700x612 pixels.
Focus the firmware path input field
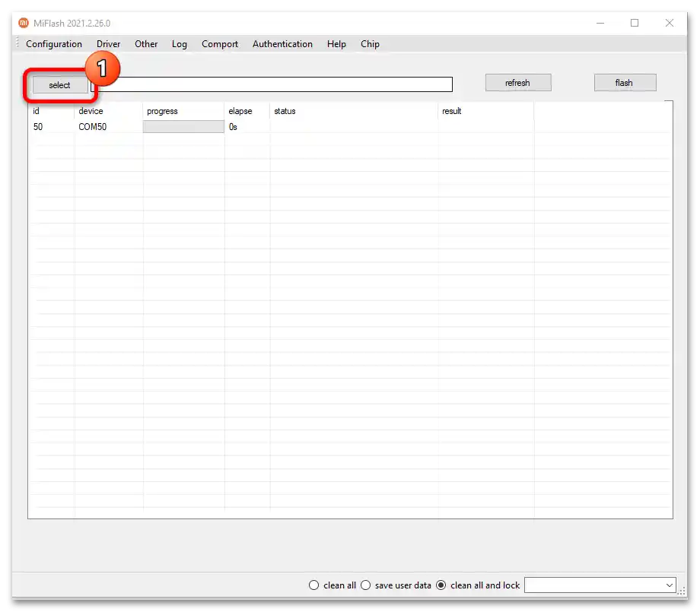tap(272, 84)
